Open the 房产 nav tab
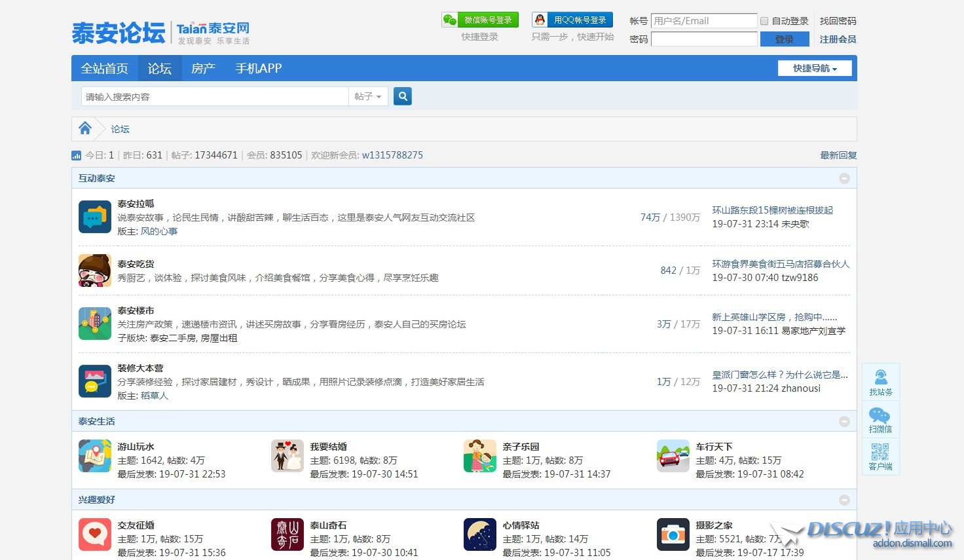The image size is (964, 560). coord(203,68)
